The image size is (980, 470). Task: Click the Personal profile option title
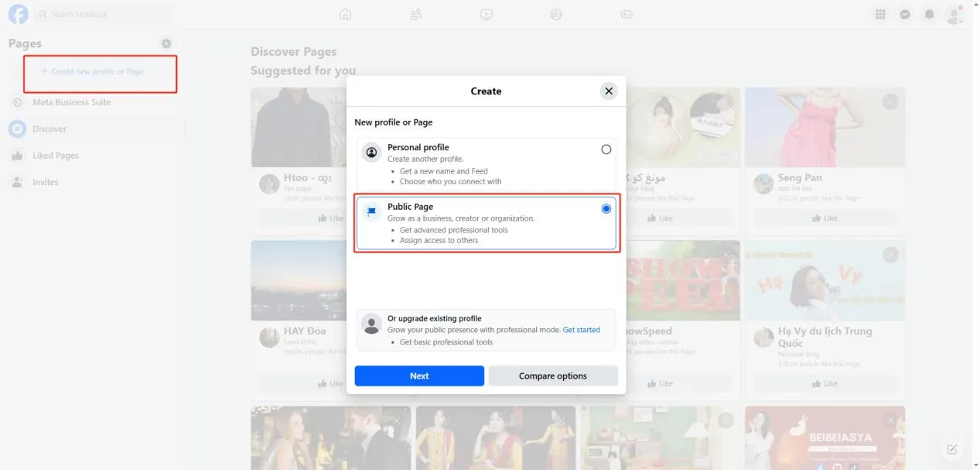[418, 147]
